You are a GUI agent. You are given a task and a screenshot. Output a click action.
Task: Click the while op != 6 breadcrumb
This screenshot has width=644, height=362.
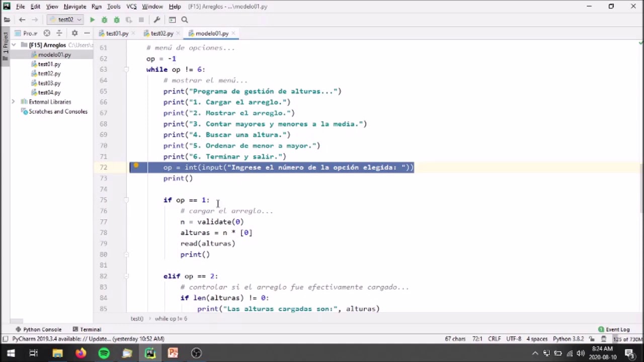[171, 319]
